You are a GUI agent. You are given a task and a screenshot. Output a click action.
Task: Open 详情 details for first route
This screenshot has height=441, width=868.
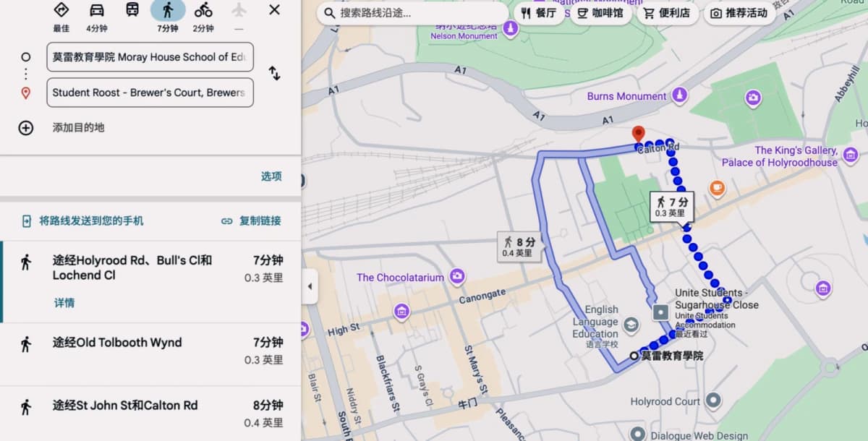(64, 303)
